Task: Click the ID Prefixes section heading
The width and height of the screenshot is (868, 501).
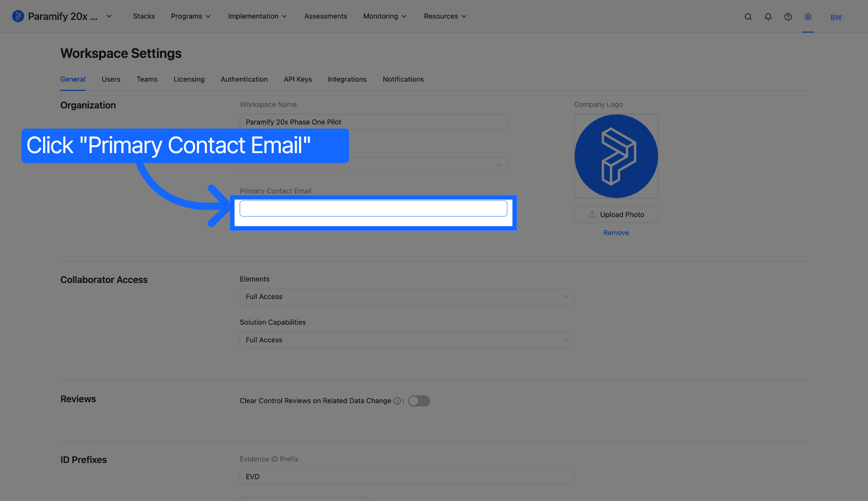Action: click(x=83, y=460)
